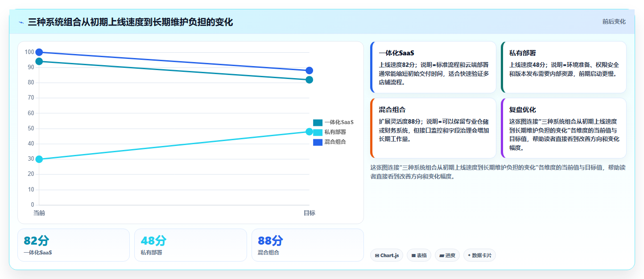Click the 混合组合 legend label
Viewport: 644px width, 279px height.
[x=335, y=142]
